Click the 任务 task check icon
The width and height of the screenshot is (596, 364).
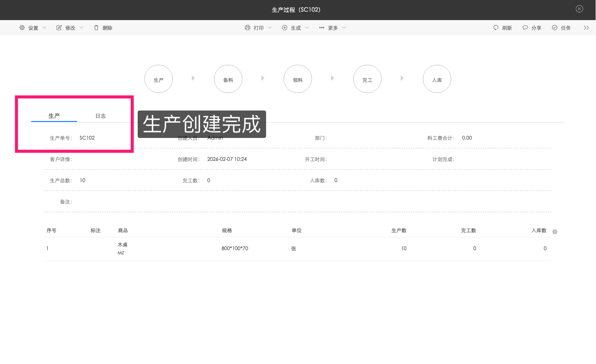[554, 27]
